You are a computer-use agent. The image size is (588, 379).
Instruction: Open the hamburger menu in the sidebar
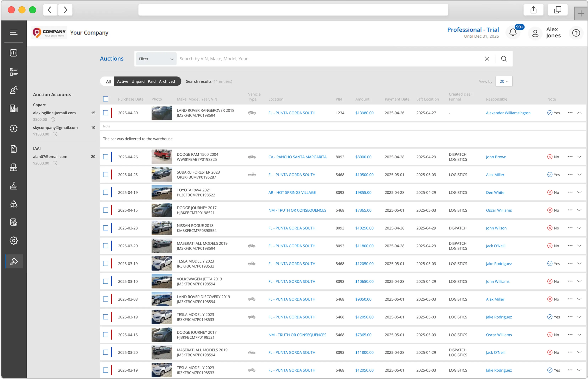[x=13, y=32]
